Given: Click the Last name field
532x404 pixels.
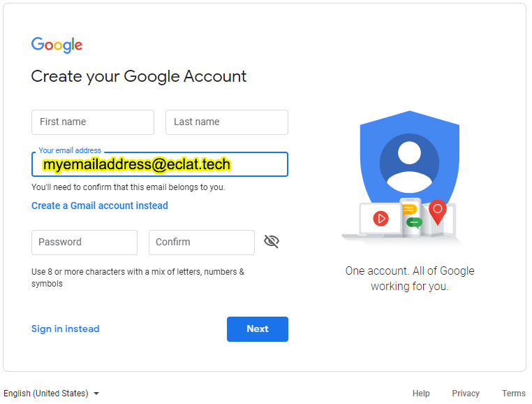Looking at the screenshot, I should 227,122.
